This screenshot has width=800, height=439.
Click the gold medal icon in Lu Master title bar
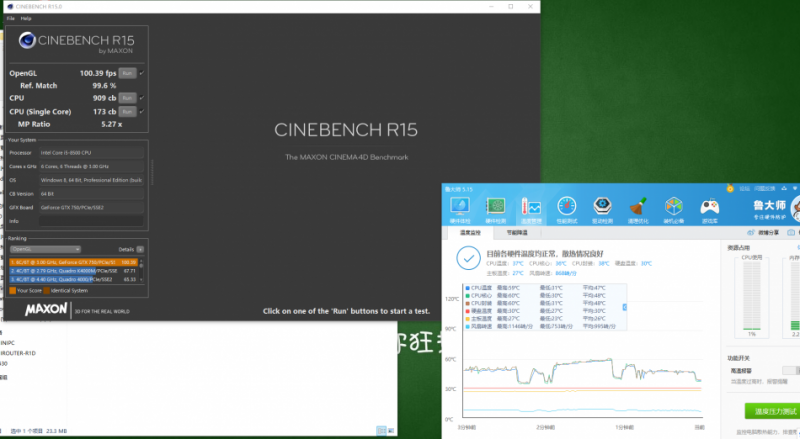730,188
